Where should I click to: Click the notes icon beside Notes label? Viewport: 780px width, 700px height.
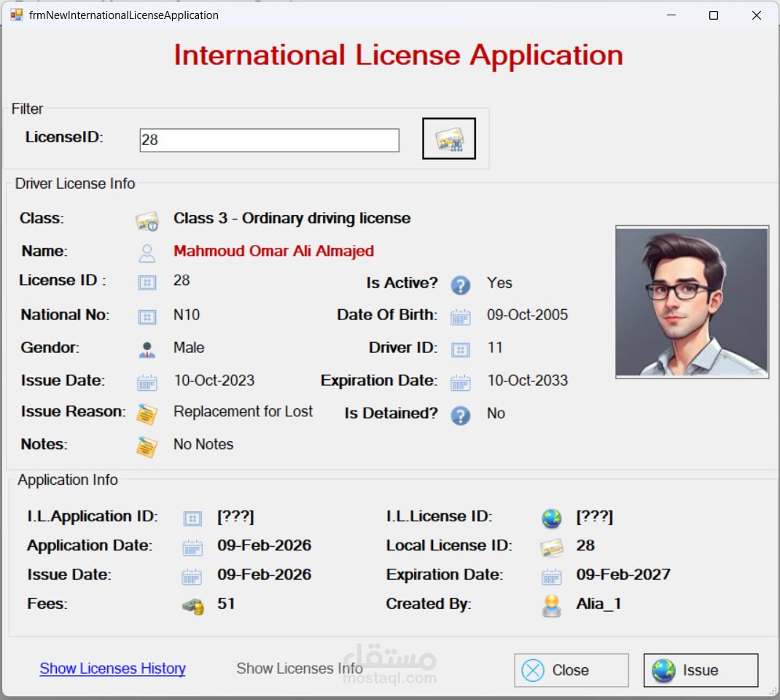(147, 446)
